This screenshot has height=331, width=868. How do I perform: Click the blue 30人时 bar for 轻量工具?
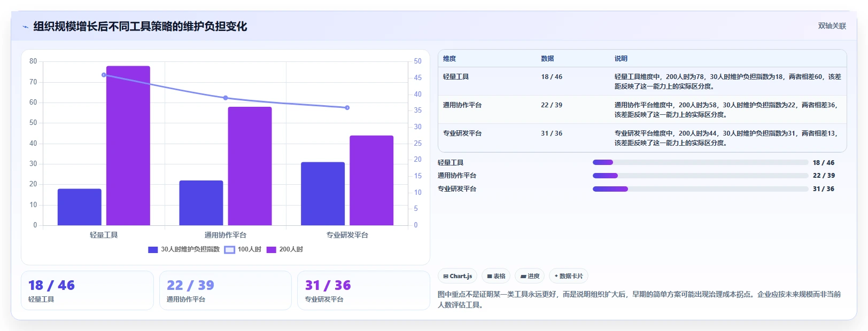coord(80,207)
